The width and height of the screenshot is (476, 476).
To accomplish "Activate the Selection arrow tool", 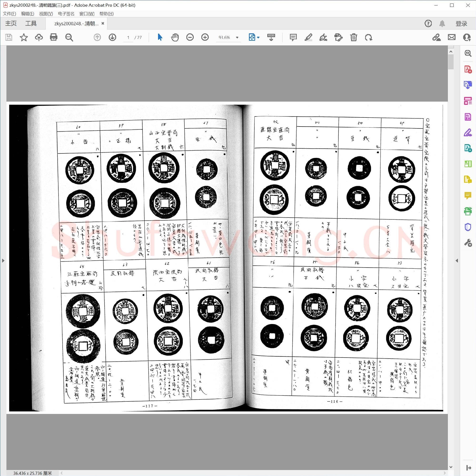I will coord(160,37).
